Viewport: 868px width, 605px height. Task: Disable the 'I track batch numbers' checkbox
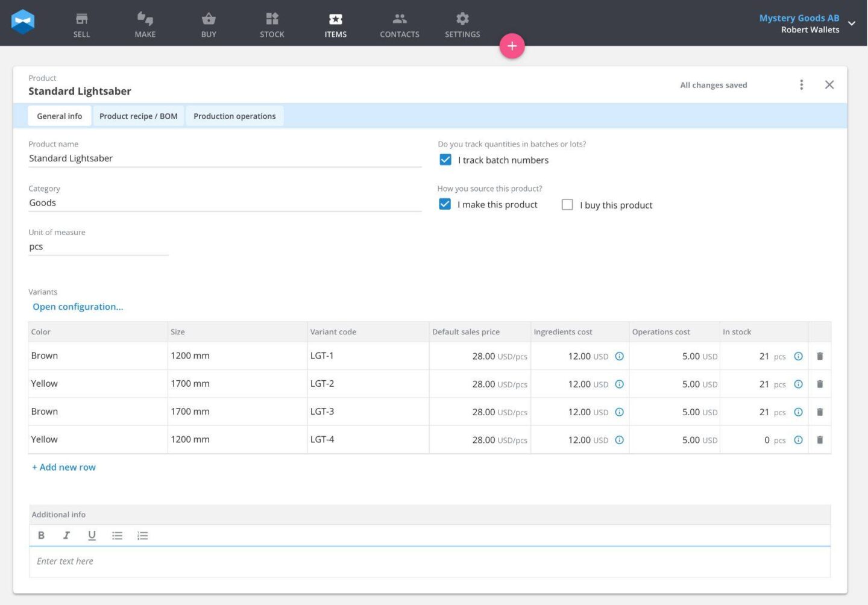tap(445, 160)
